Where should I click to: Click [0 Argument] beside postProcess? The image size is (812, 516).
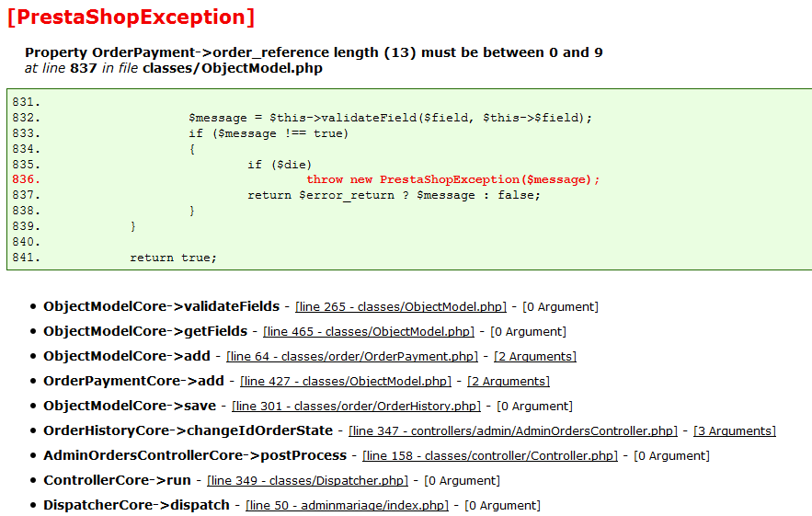pos(671,456)
